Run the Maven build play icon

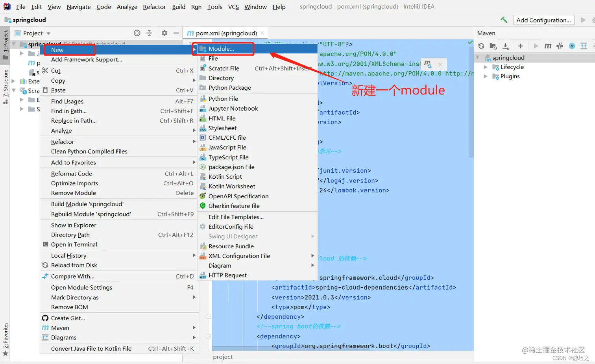pos(536,46)
